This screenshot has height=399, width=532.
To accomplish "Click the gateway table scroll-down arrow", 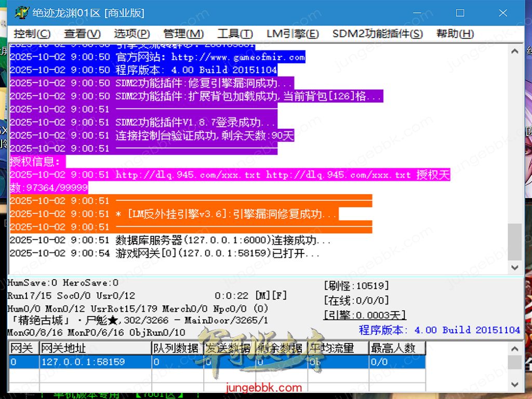I will coord(515,385).
